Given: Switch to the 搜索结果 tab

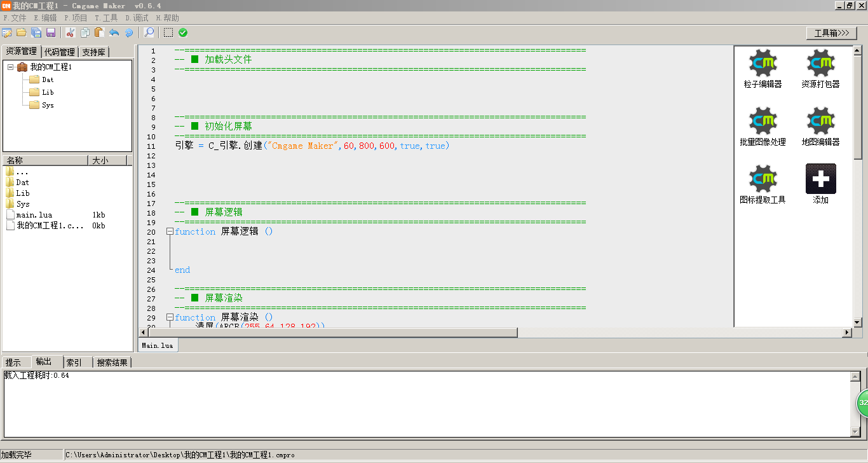Looking at the screenshot, I should [x=112, y=363].
